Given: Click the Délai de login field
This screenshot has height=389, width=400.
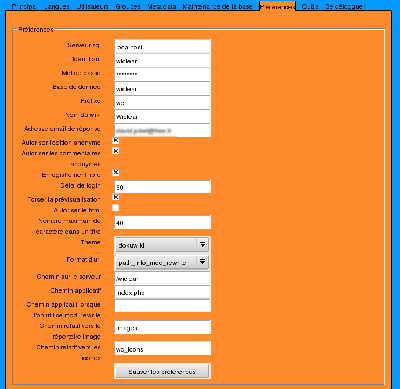Looking at the screenshot, I should pos(162,187).
